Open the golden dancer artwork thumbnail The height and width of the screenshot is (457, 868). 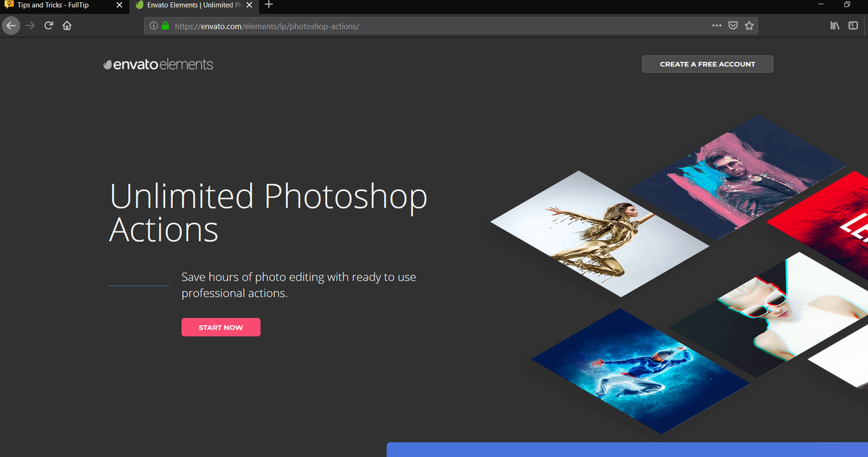click(600, 233)
